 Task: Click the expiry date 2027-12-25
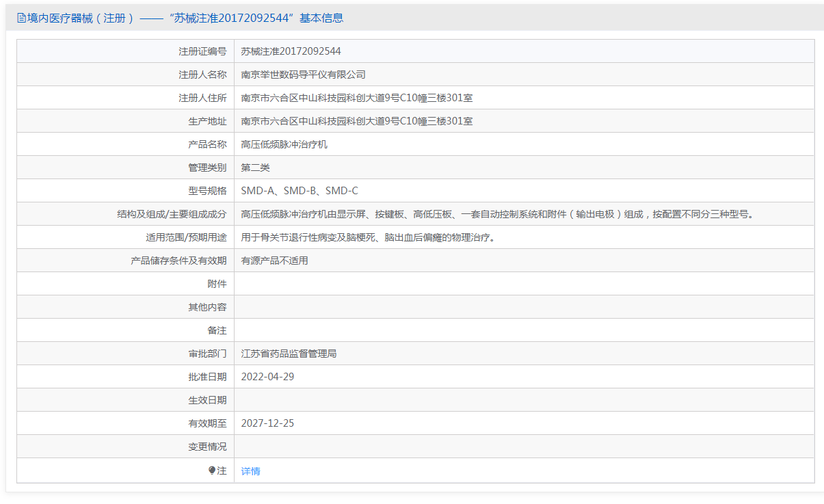pos(267,423)
